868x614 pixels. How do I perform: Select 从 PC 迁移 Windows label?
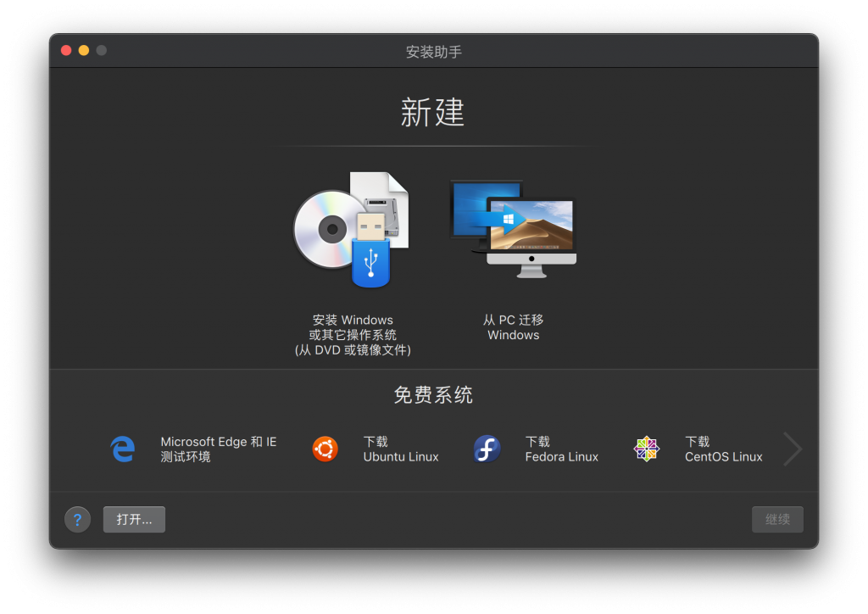click(x=513, y=327)
